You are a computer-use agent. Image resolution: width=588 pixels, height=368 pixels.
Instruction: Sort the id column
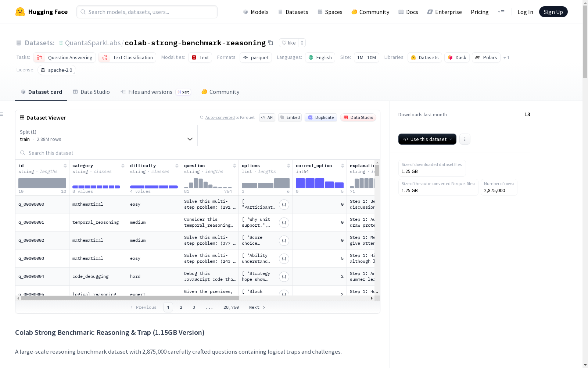pos(65,166)
